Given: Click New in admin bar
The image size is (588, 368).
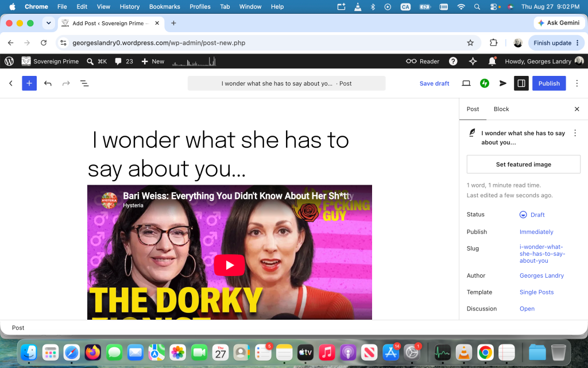Looking at the screenshot, I should 153,61.
